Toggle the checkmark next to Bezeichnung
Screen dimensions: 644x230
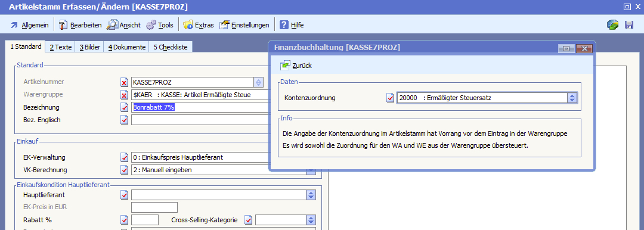click(125, 107)
